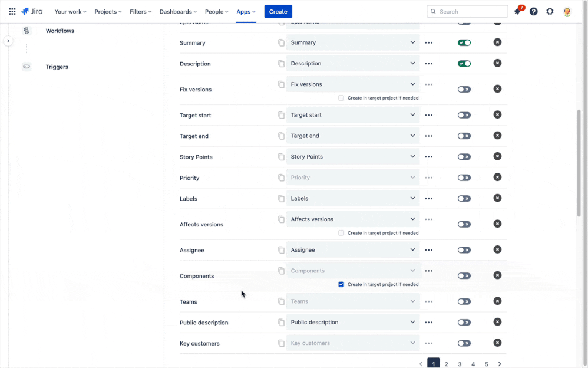
Task: Uncheck Create in target project for Components
Action: pos(341,284)
